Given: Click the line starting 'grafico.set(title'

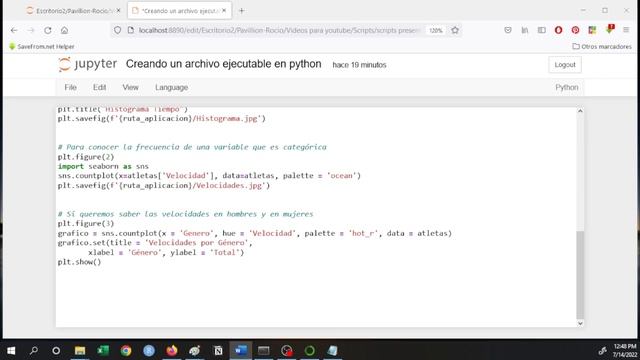Looking at the screenshot, I should (155, 242).
